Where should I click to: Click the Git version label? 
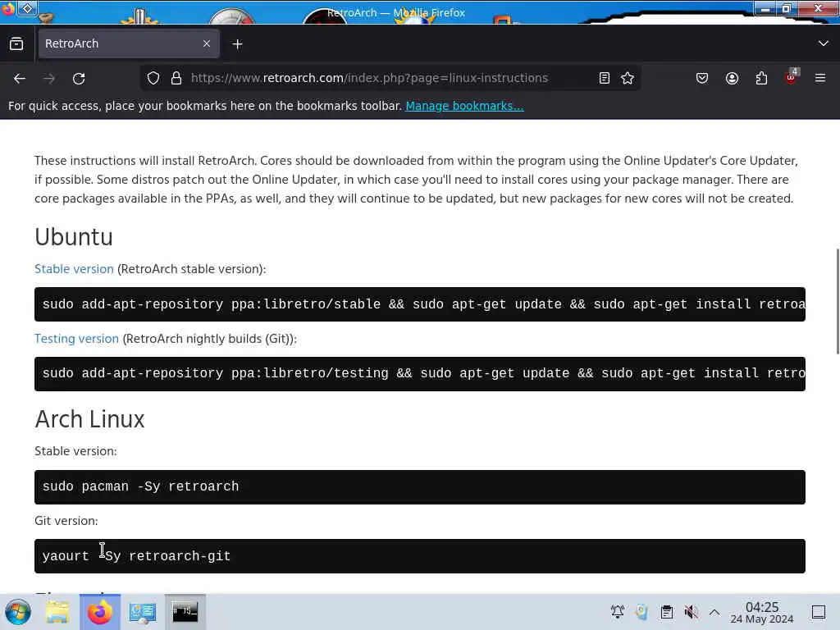[66, 521]
